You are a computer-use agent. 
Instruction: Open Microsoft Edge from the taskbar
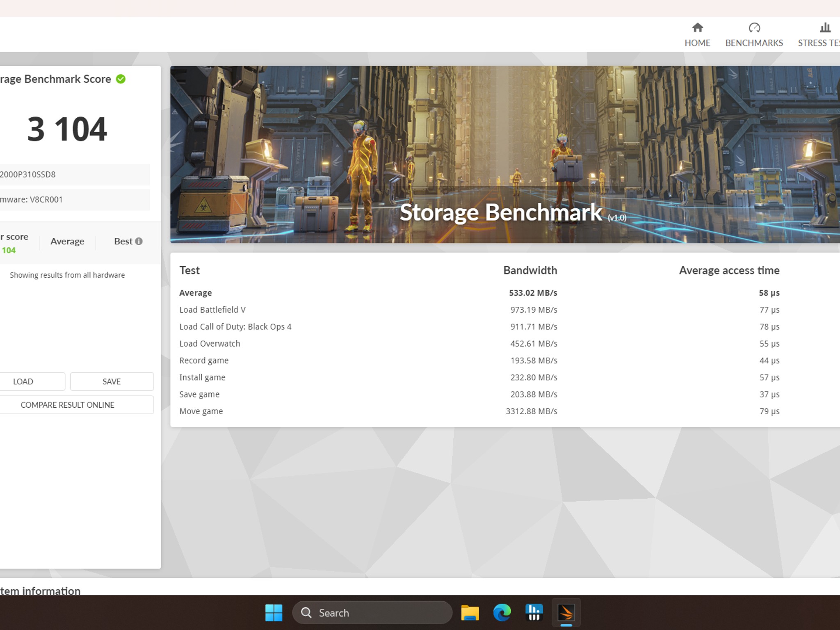[502, 612]
